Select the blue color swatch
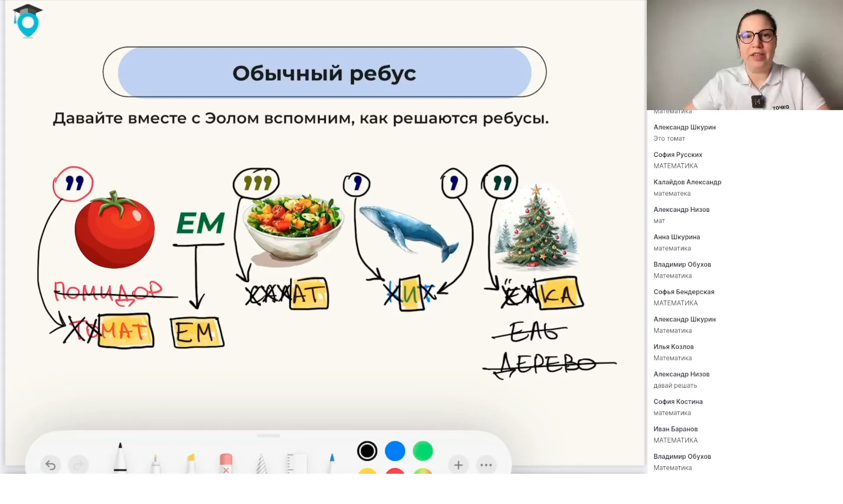 click(395, 450)
